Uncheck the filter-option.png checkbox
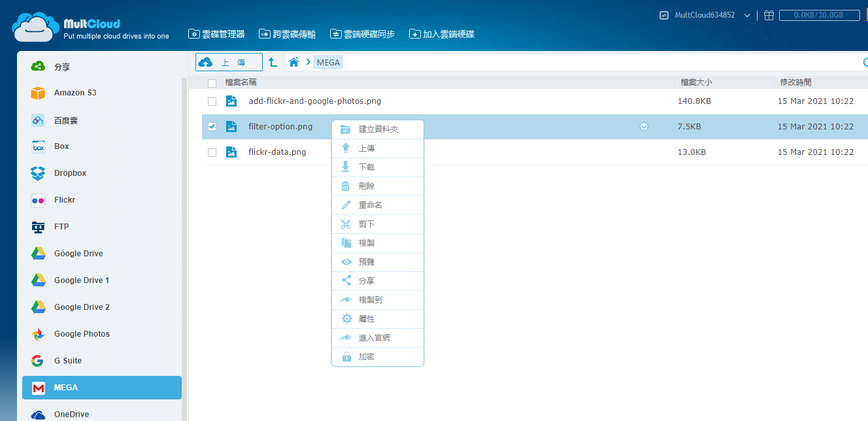Image resolution: width=868 pixels, height=421 pixels. click(212, 127)
